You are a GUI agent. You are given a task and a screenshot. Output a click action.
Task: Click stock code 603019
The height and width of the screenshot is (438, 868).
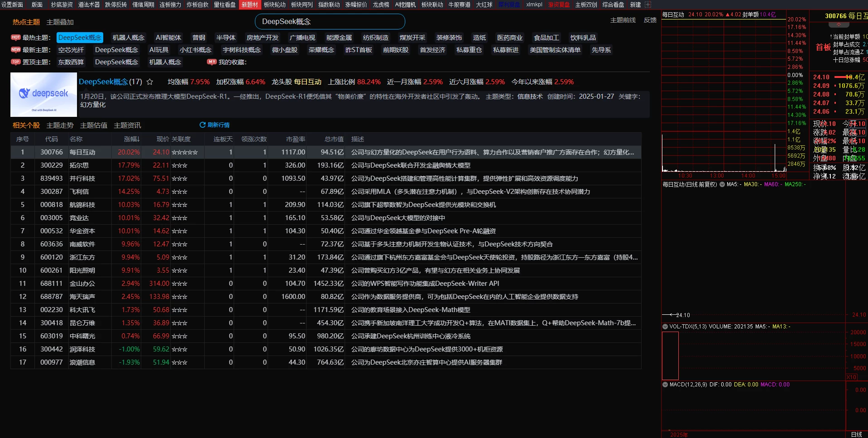[52, 336]
